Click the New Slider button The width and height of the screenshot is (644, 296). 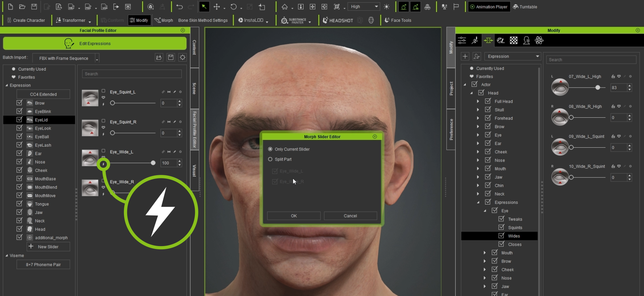click(x=48, y=247)
